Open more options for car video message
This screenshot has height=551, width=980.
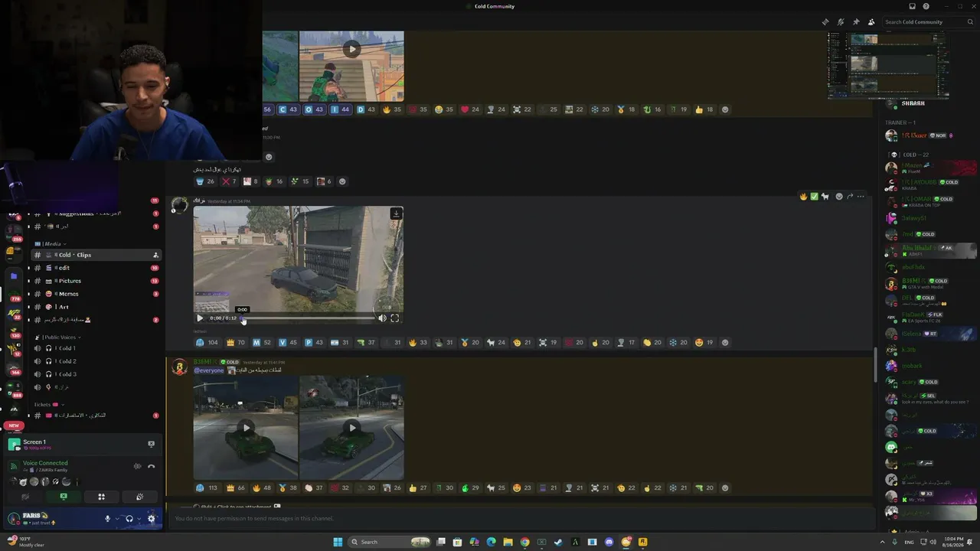coord(861,197)
